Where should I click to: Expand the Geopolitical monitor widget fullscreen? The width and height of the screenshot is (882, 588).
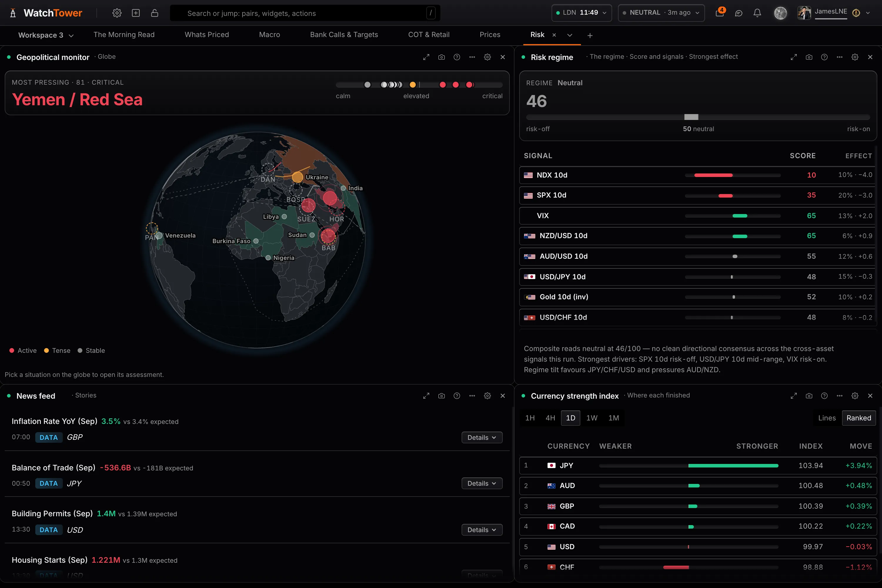pos(426,57)
